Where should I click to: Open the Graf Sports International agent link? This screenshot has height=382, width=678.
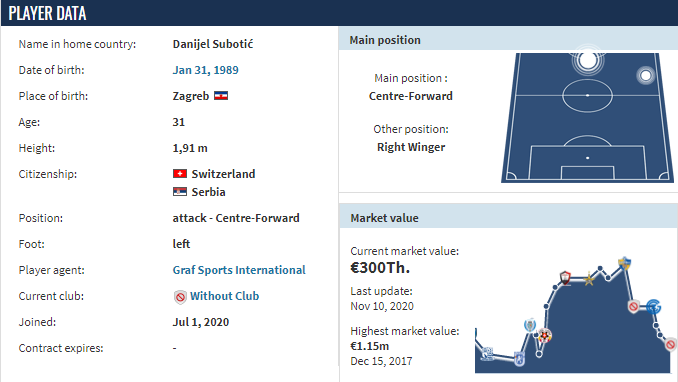point(239,270)
